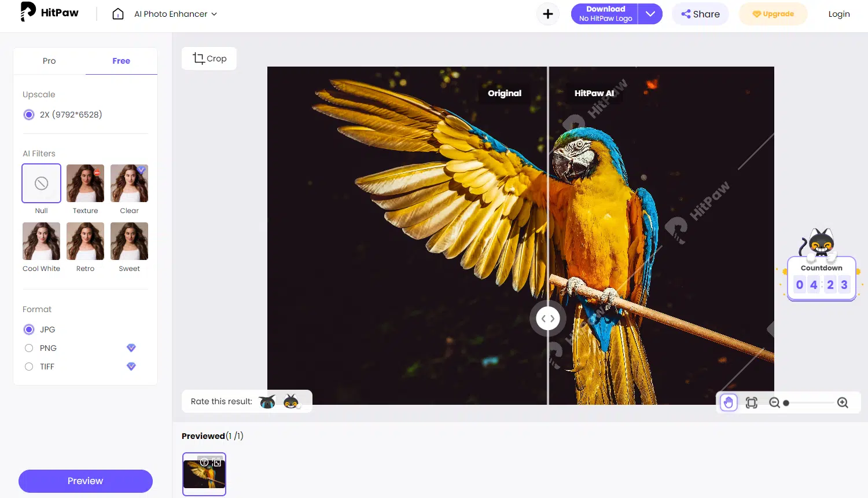Viewport: 868px width, 498px height.
Task: Click the plus icon to add image
Action: pos(548,14)
